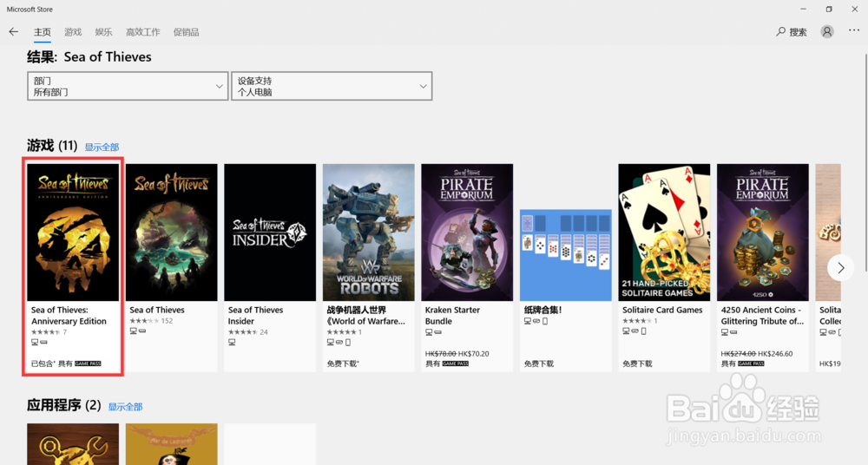Screen dimensions: 868x465
Task: Open the Sea of Thieves cover rated 152
Action: 172,232
